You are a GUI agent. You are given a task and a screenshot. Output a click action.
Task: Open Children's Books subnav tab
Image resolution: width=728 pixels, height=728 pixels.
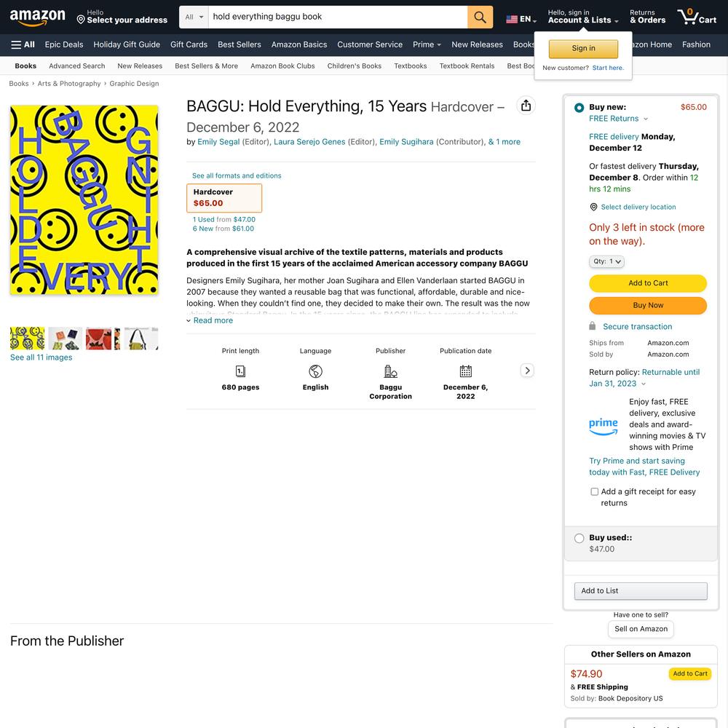pyautogui.click(x=355, y=66)
